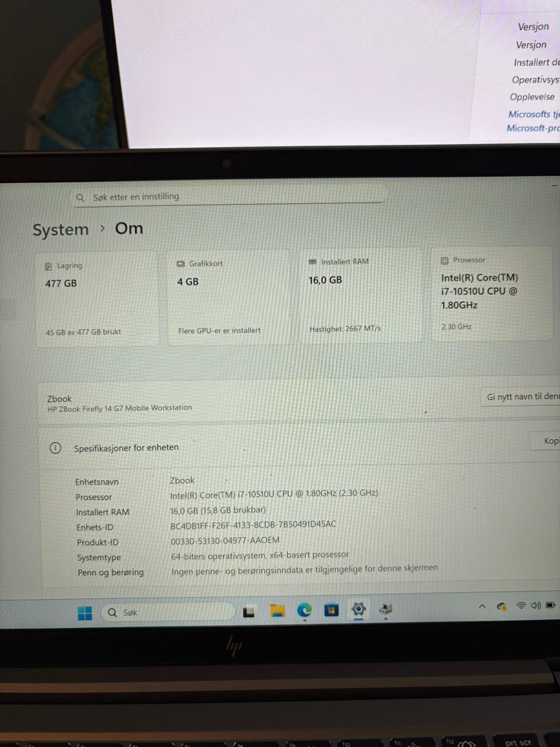Click the Om breadcrumb title
The width and height of the screenshot is (560, 747).
pos(129,228)
